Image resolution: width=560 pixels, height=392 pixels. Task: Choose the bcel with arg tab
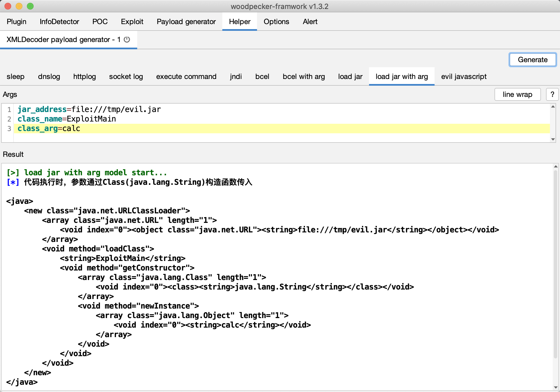304,76
